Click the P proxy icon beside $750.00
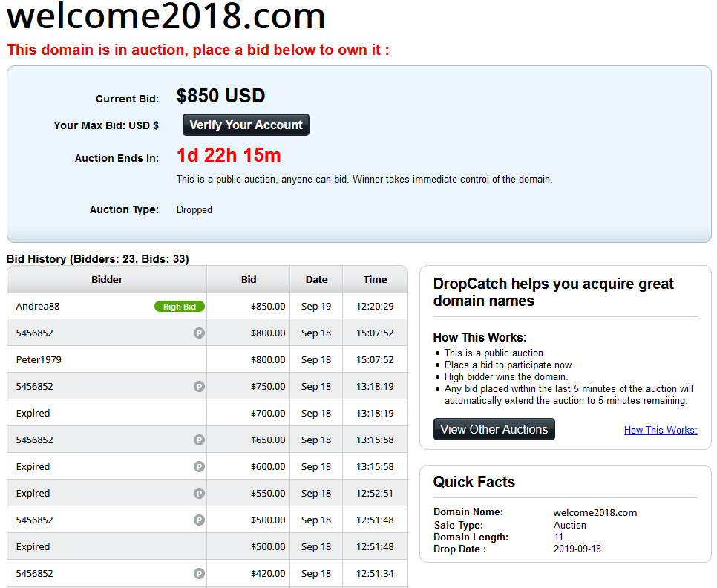 pos(199,386)
